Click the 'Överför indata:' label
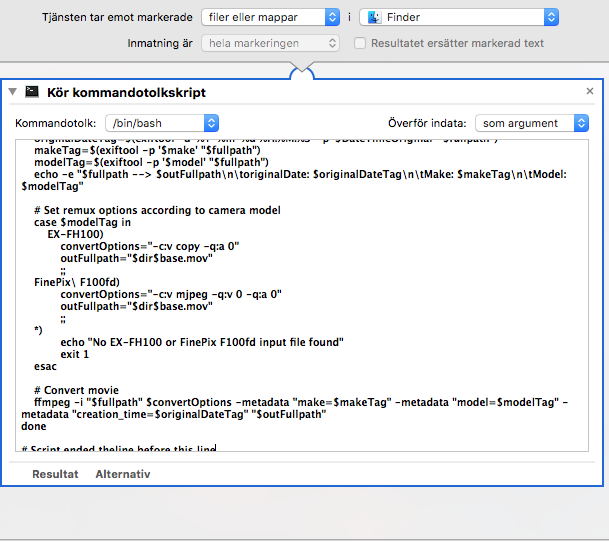The height and width of the screenshot is (542, 609). [427, 123]
